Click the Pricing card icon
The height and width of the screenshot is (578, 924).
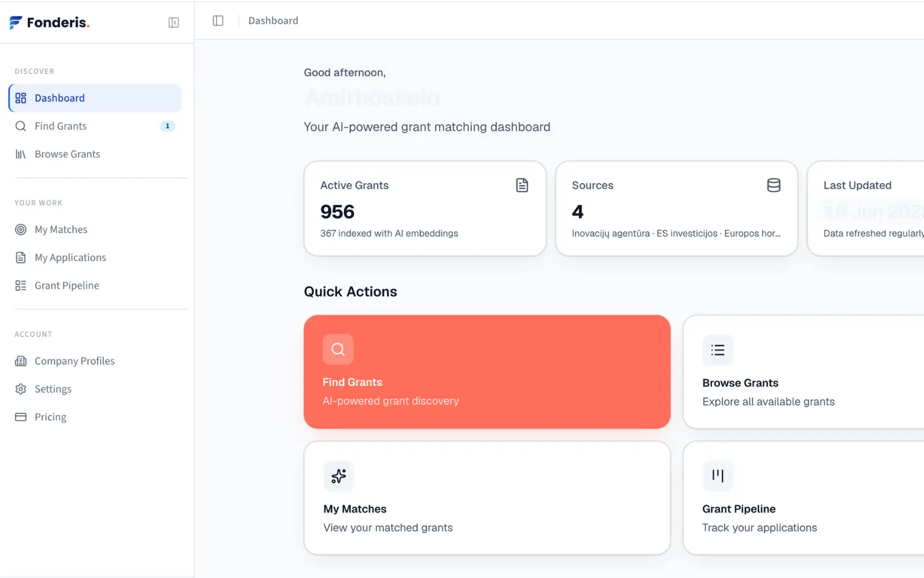[x=21, y=417]
